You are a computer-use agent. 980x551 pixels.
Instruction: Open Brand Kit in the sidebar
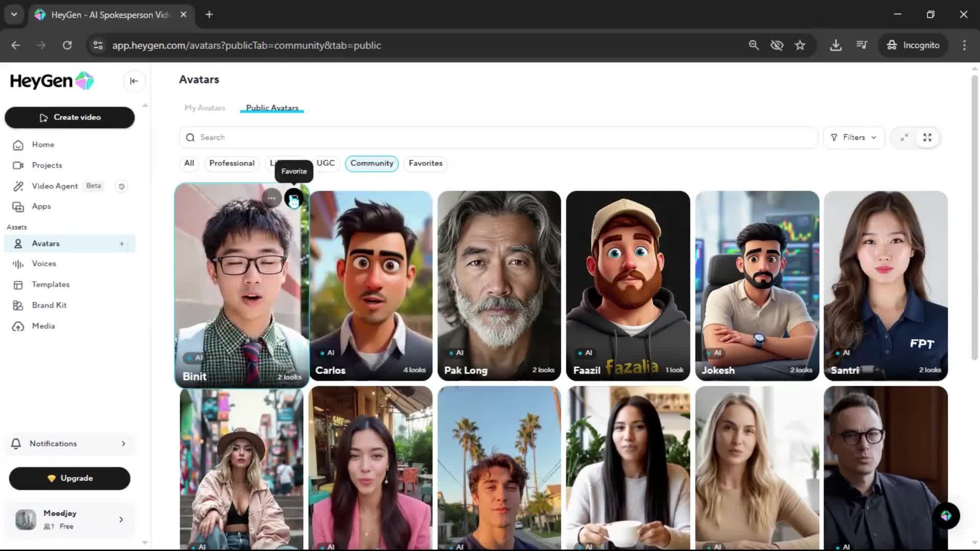[x=49, y=305]
